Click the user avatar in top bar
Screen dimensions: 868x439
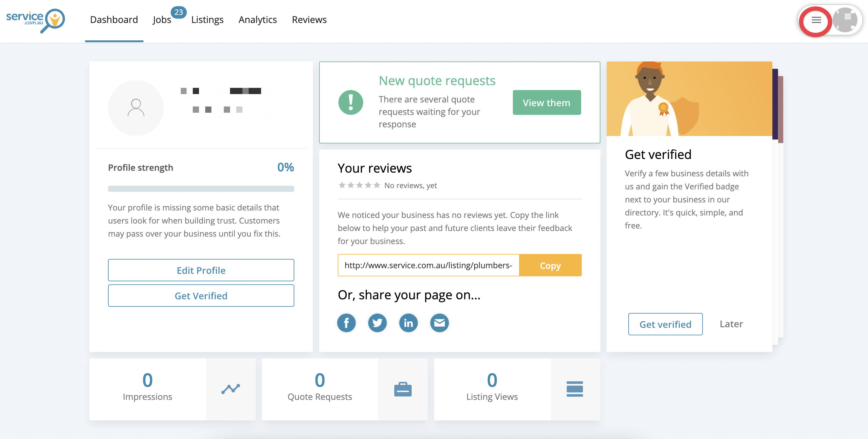pyautogui.click(x=845, y=20)
